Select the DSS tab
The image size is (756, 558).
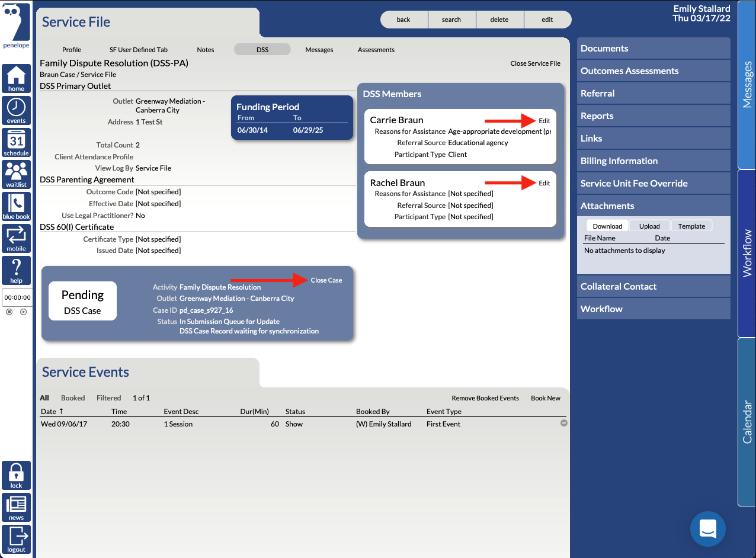[262, 50]
